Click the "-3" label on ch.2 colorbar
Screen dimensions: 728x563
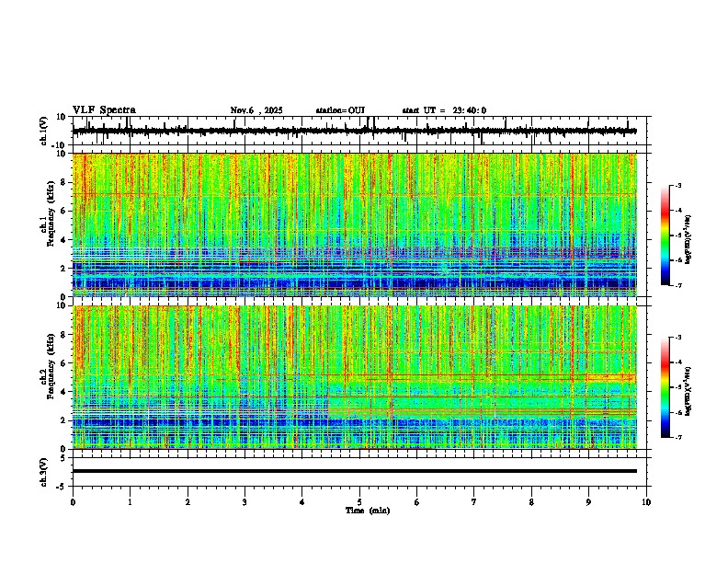tap(677, 338)
